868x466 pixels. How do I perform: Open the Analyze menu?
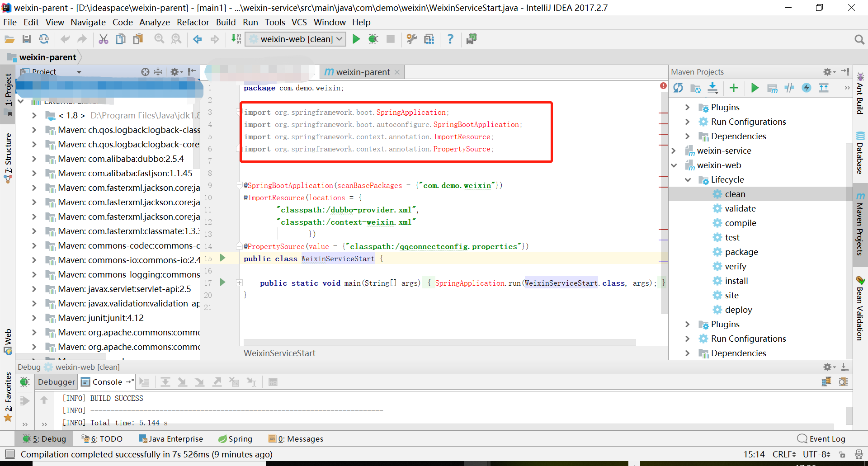click(154, 22)
